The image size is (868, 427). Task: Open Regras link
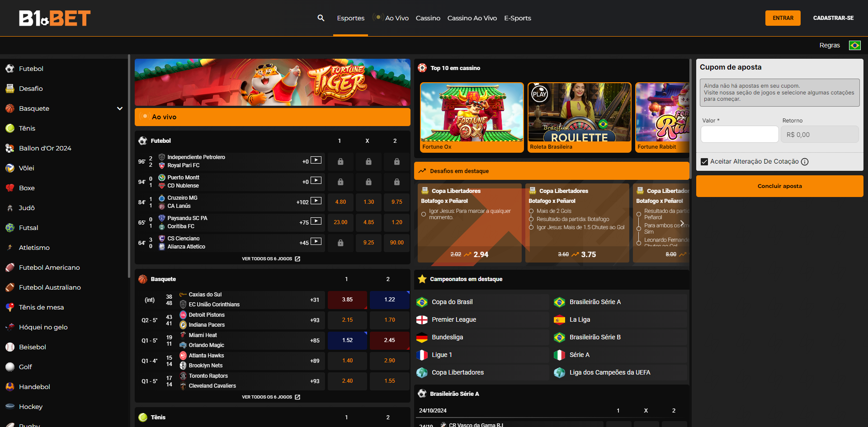[830, 45]
